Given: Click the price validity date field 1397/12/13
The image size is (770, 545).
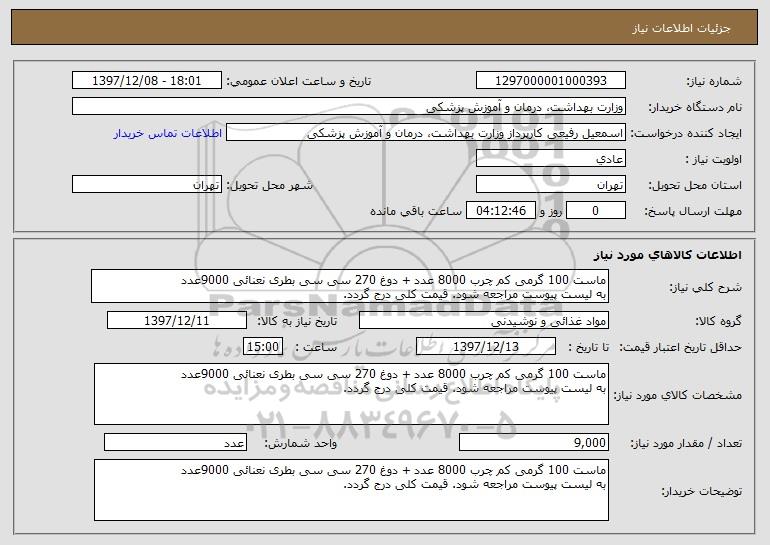Looking at the screenshot, I should (486, 347).
